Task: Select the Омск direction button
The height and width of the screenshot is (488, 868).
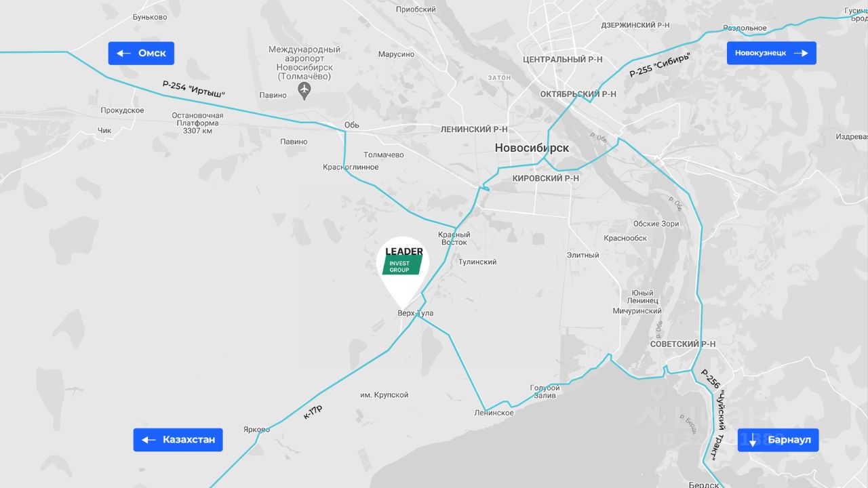Action: [141, 53]
